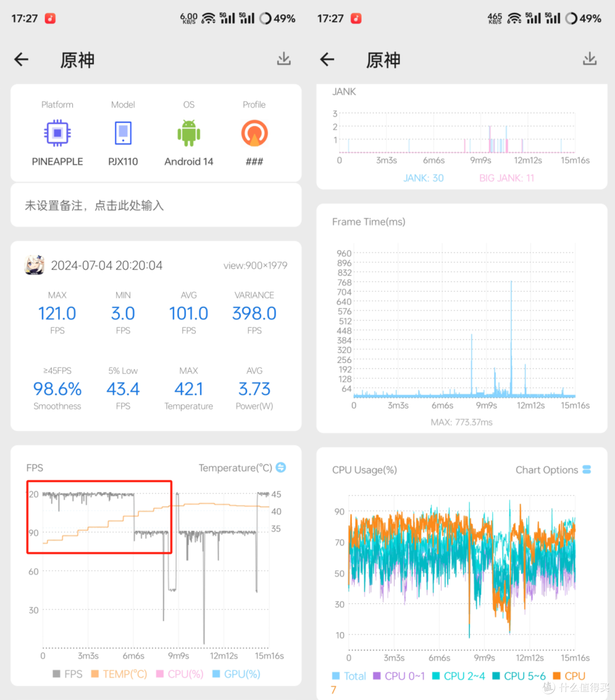The height and width of the screenshot is (700, 615).
Task: Tap back arrow on right screen
Action: pyautogui.click(x=327, y=59)
